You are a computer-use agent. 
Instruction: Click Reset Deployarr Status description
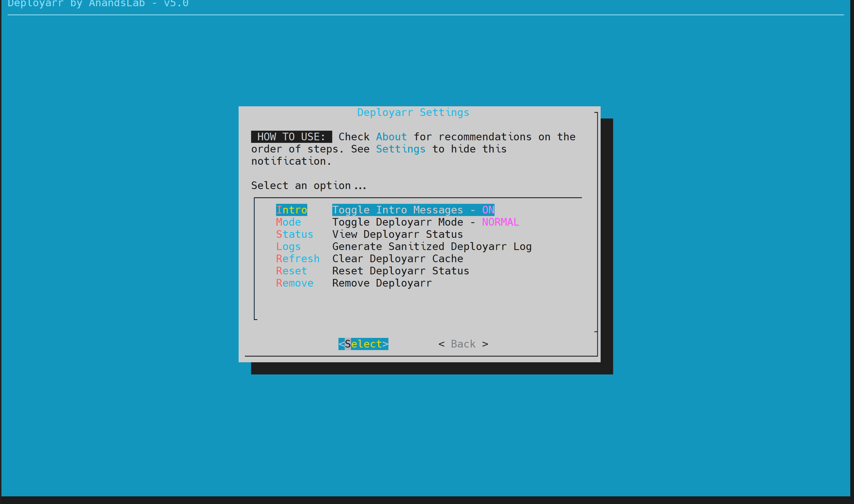coord(400,271)
